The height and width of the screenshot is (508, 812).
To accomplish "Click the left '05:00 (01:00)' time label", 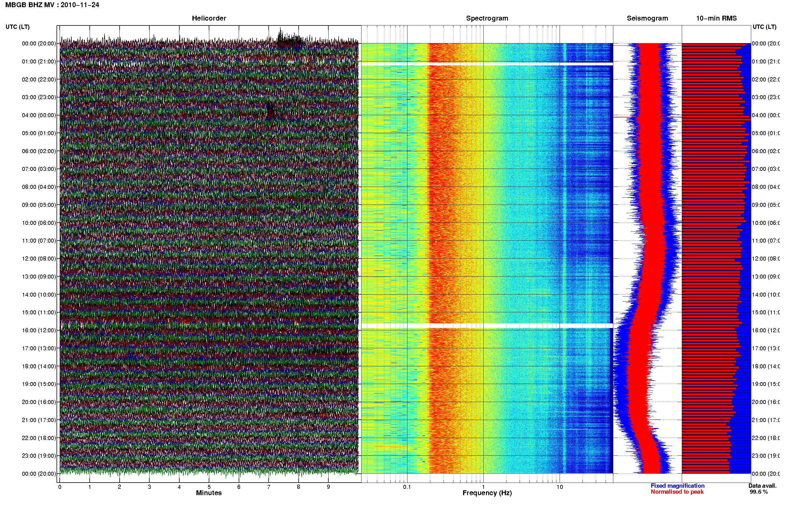I will coord(39,133).
